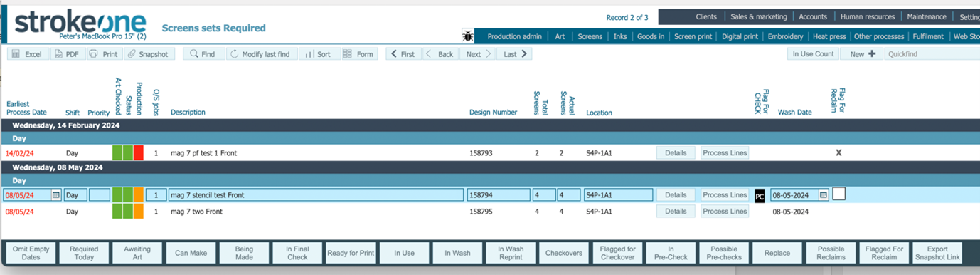Switch to the Screens tab
This screenshot has width=980, height=275.
click(590, 36)
